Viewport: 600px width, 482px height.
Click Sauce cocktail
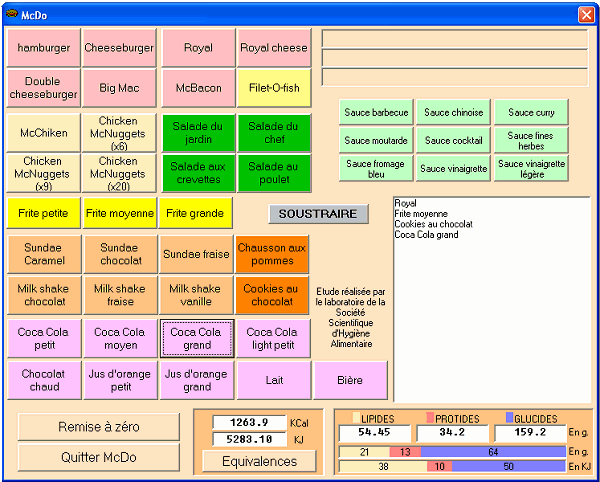click(453, 140)
